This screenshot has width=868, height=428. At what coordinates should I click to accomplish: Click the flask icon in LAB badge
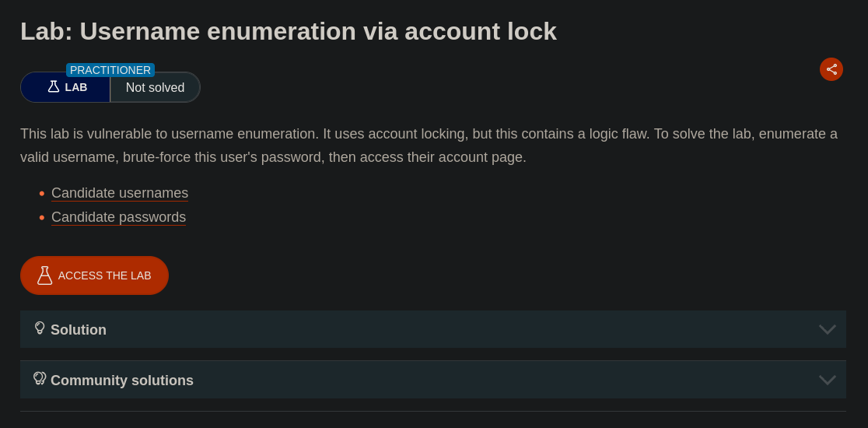(x=54, y=87)
